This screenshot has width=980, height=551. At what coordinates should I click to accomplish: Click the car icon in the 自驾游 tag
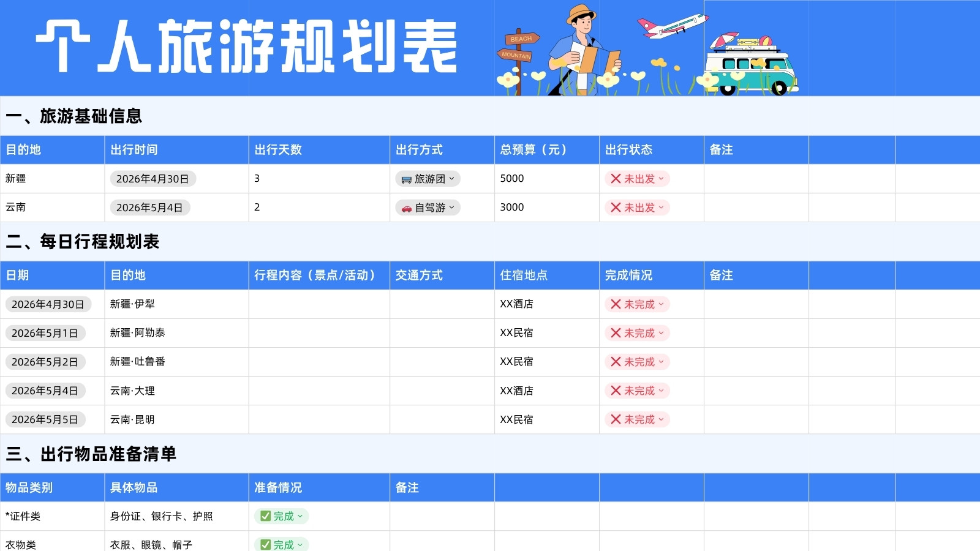[406, 208]
